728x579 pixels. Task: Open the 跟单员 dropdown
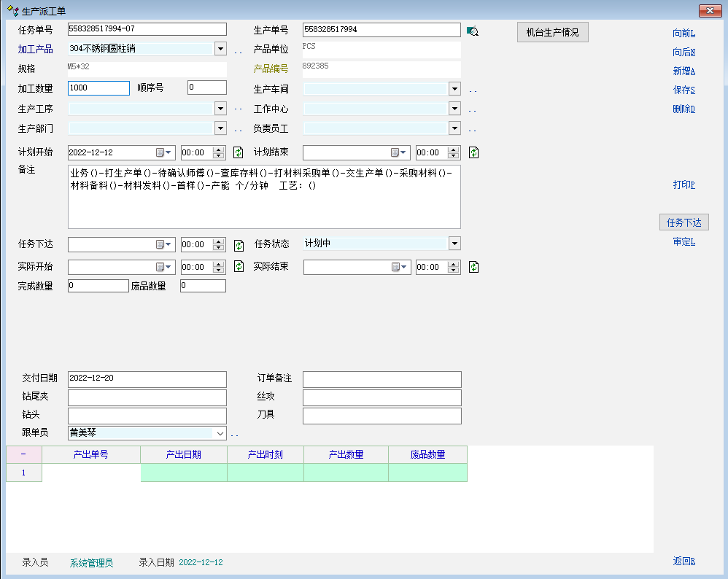[220, 433]
